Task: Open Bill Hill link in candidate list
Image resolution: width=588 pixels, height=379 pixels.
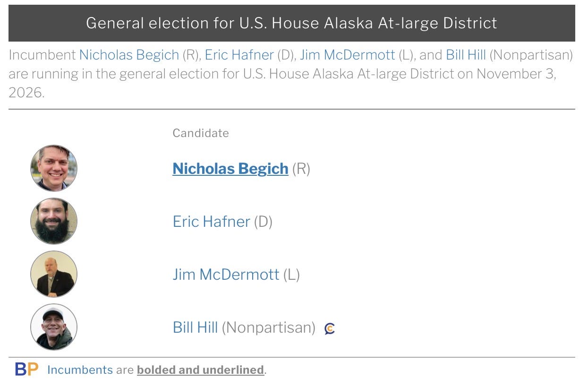Action: point(195,327)
